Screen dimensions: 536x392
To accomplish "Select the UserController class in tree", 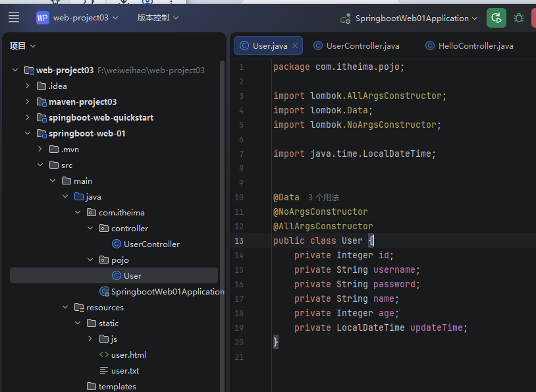I will click(151, 244).
